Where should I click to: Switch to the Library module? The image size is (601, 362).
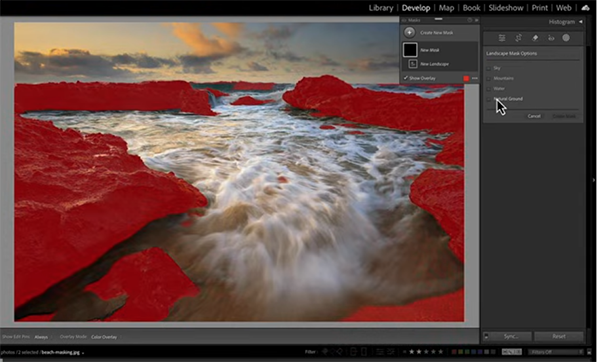(381, 8)
